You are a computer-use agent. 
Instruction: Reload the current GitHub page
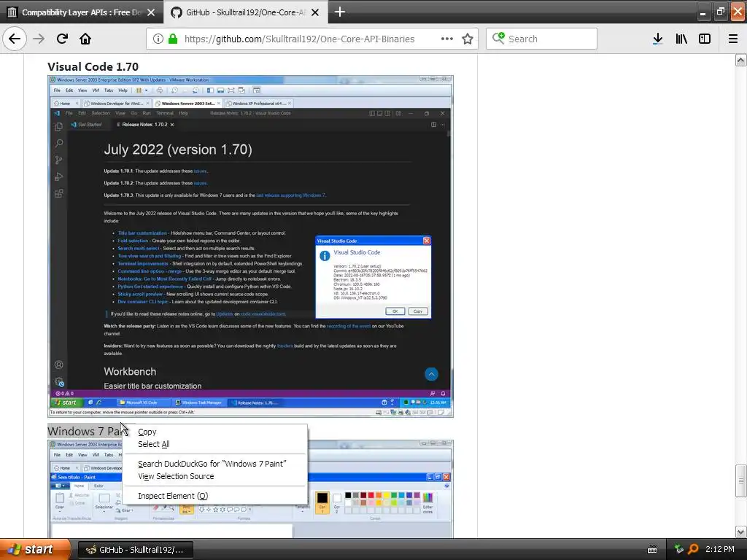coord(62,39)
